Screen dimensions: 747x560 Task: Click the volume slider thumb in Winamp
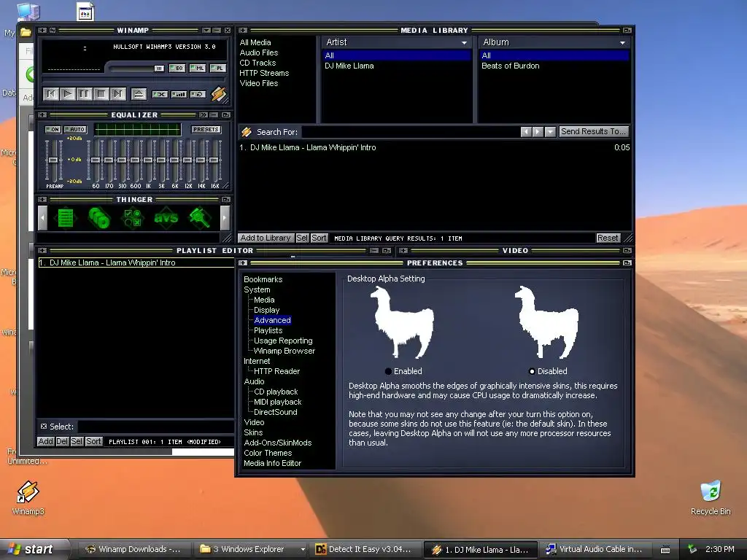tap(159, 69)
